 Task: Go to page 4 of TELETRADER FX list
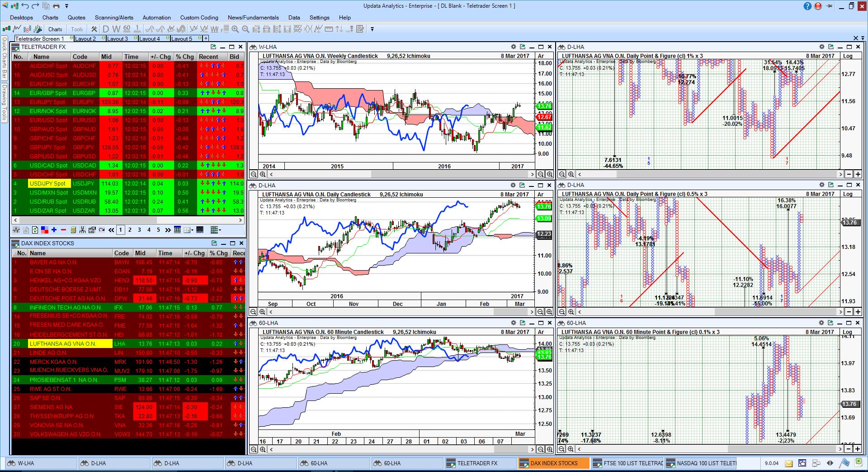coord(149,230)
